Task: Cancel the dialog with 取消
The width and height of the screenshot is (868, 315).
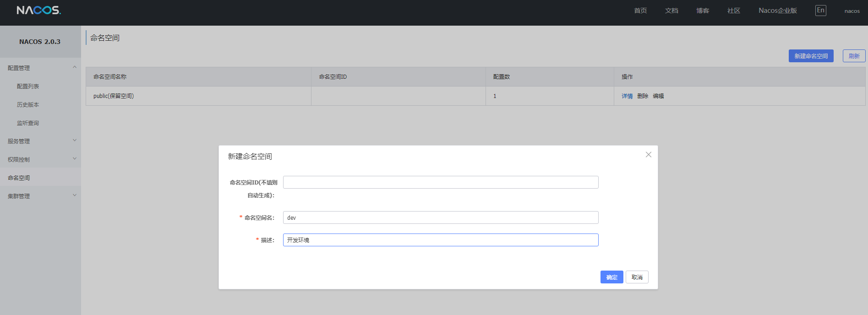Action: [637, 277]
